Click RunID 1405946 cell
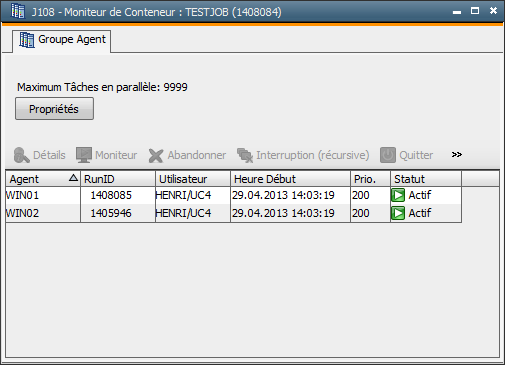 click(118, 213)
